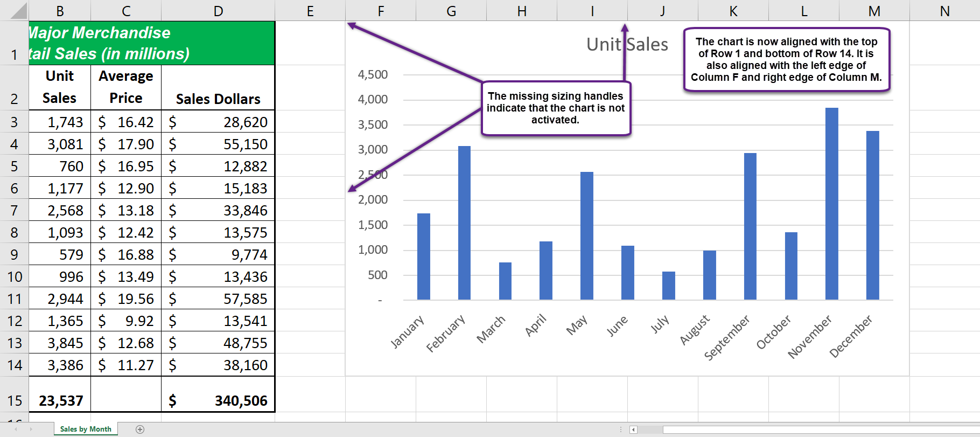Click the Average Price heading cell
The width and height of the screenshot is (980, 437).
[126, 88]
